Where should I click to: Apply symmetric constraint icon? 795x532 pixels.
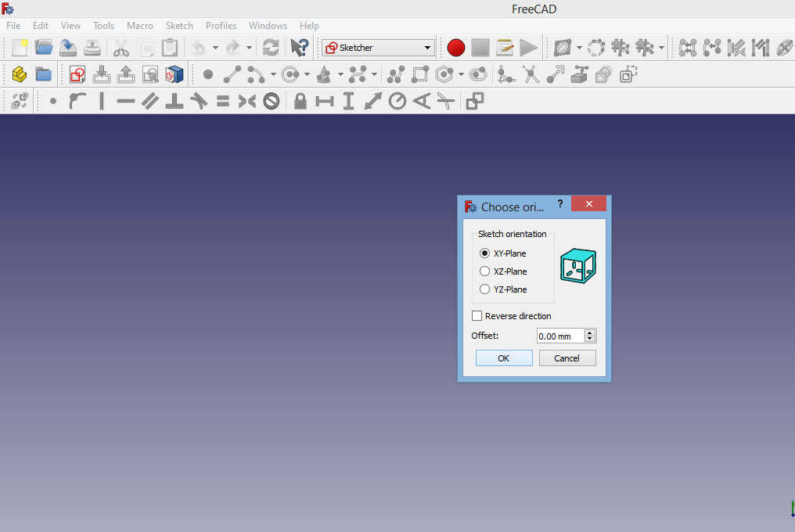coord(247,101)
